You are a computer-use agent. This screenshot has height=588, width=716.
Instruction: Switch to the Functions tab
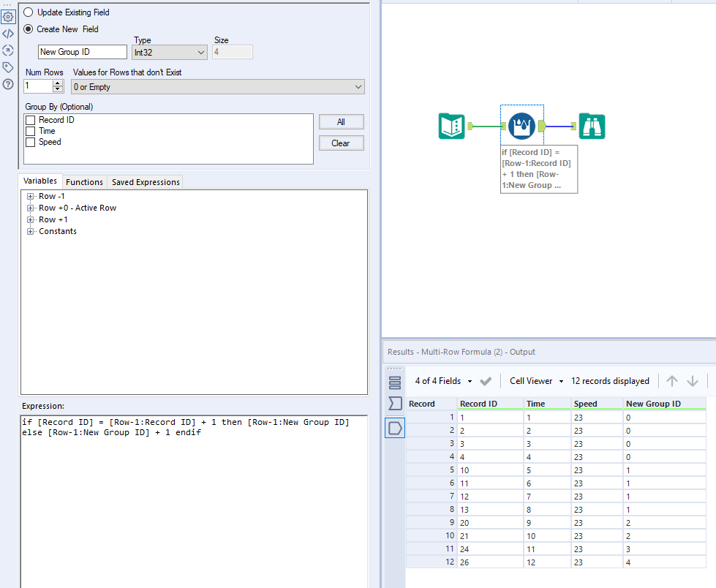click(84, 181)
